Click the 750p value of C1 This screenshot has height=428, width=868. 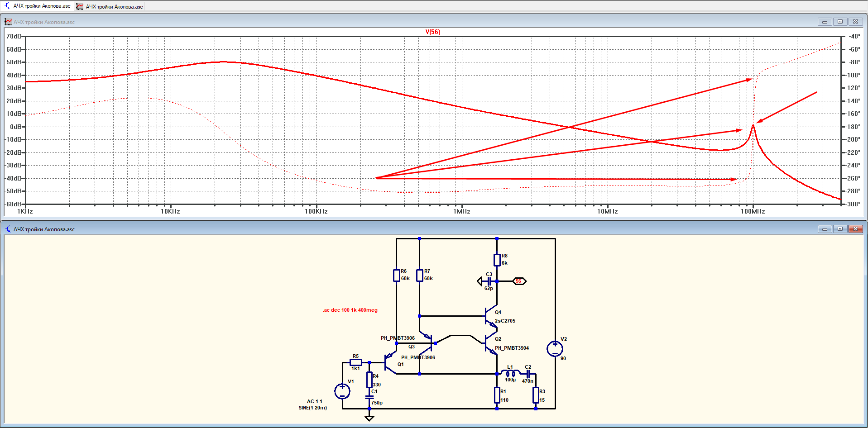[x=377, y=403]
